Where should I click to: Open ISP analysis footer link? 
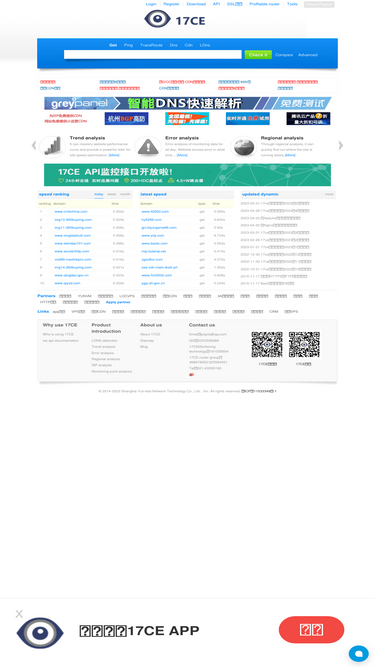pyautogui.click(x=102, y=365)
